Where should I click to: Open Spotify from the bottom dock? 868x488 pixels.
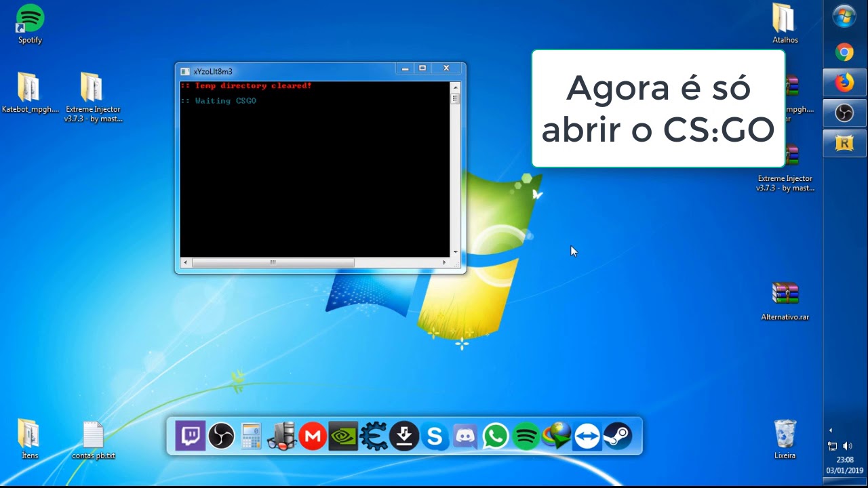click(x=526, y=436)
